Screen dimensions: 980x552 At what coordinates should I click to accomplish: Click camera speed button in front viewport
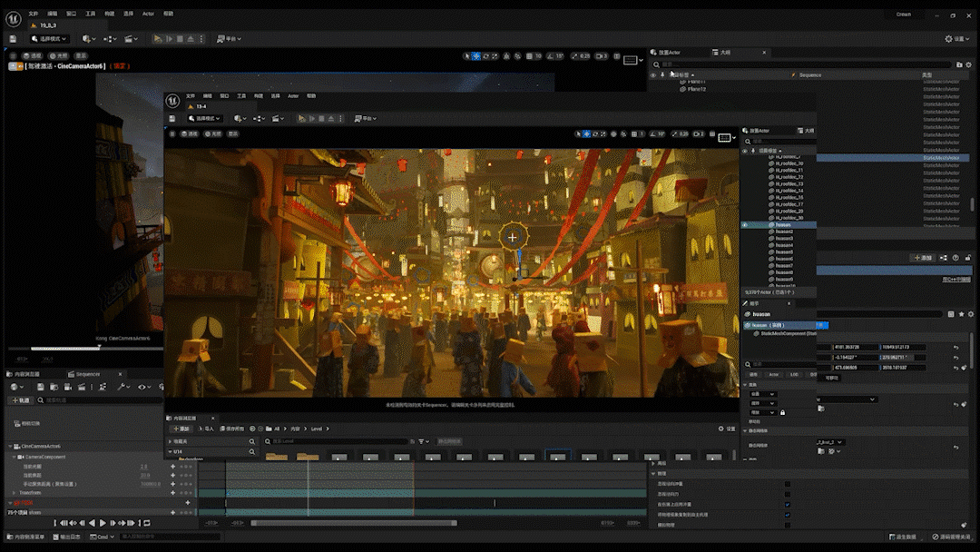point(699,133)
